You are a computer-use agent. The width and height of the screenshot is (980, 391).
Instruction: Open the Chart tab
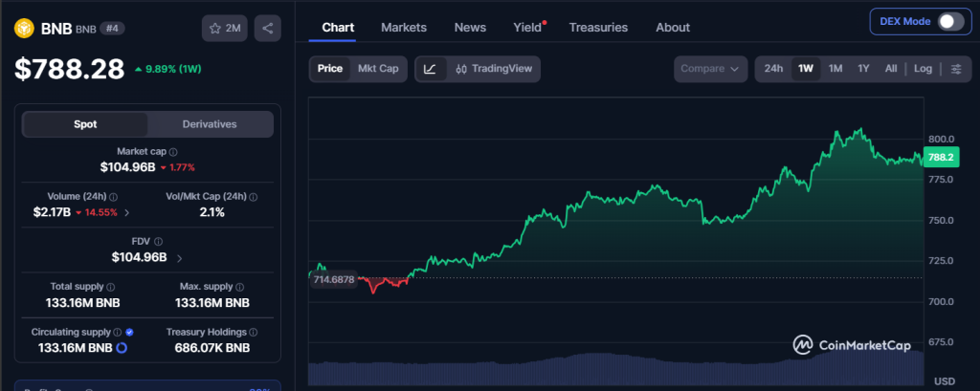click(x=338, y=28)
